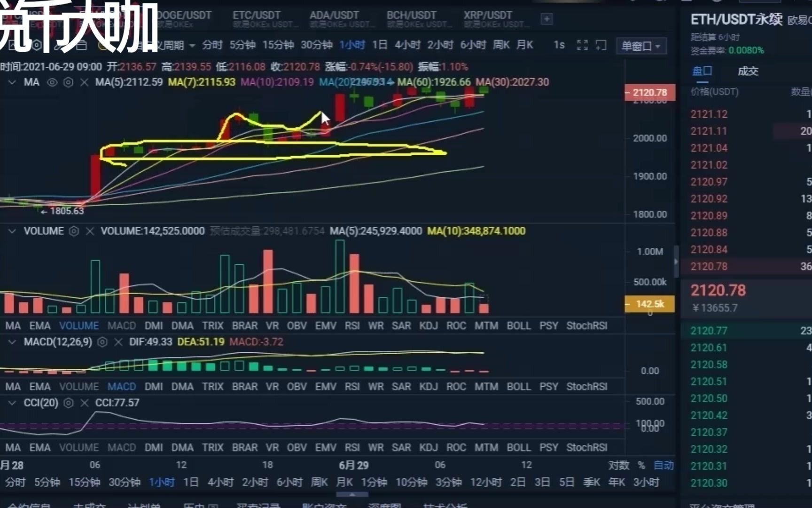Close the MACD indicator panel
Screen dimensions: 812x508
tap(118, 342)
